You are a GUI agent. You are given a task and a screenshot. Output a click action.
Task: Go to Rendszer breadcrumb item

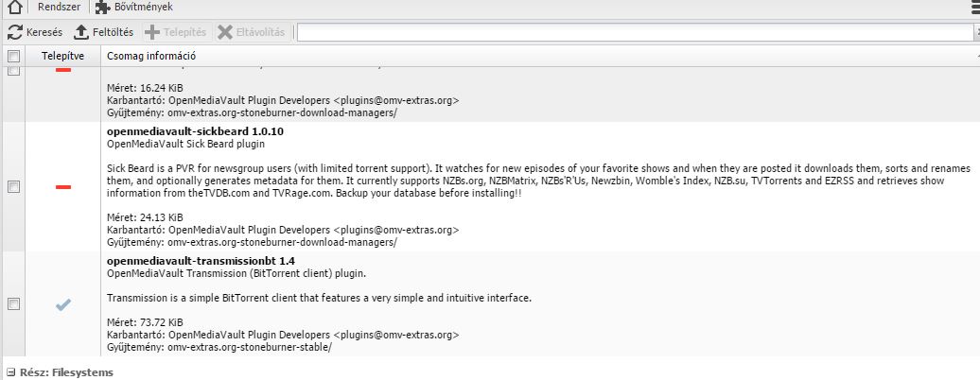pos(59,7)
